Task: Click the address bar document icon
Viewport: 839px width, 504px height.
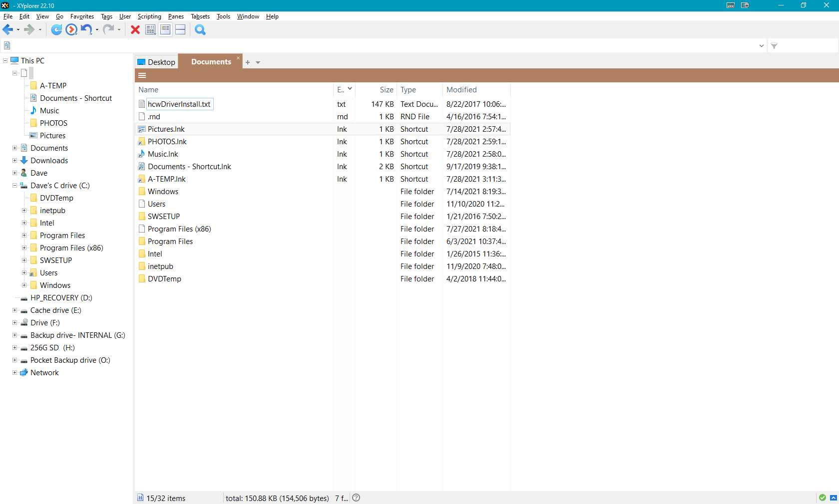Action: point(7,46)
